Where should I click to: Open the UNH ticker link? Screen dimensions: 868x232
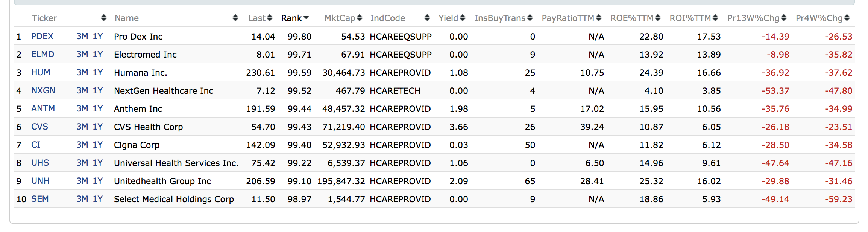point(40,181)
